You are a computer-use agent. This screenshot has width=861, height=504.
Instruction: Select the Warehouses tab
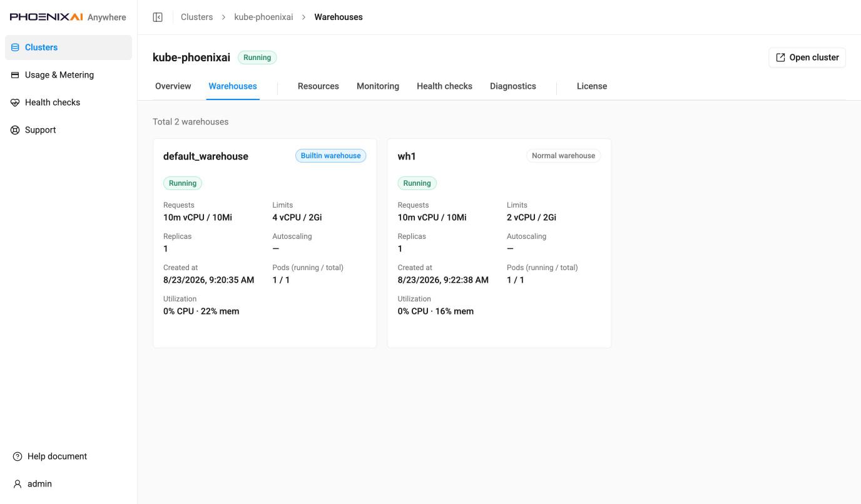[x=233, y=86]
